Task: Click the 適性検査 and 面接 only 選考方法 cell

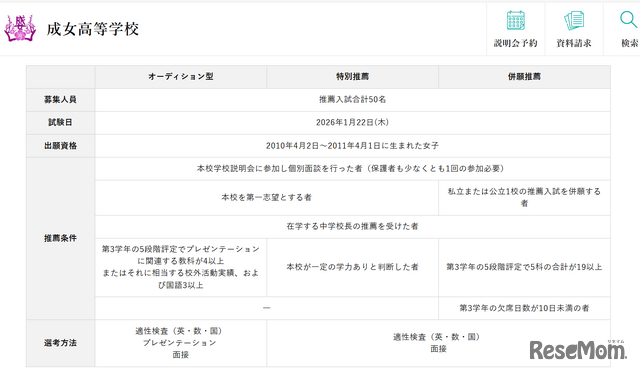Action: tap(439, 343)
